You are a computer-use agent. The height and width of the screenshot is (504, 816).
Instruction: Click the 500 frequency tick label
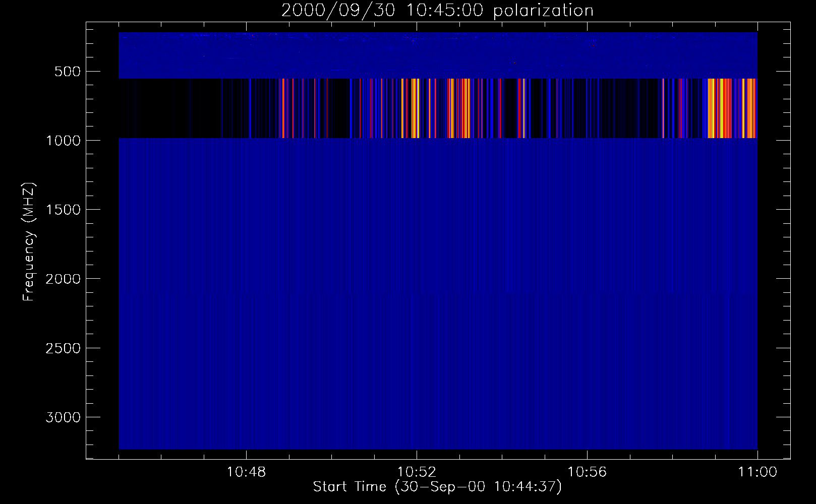[68, 72]
